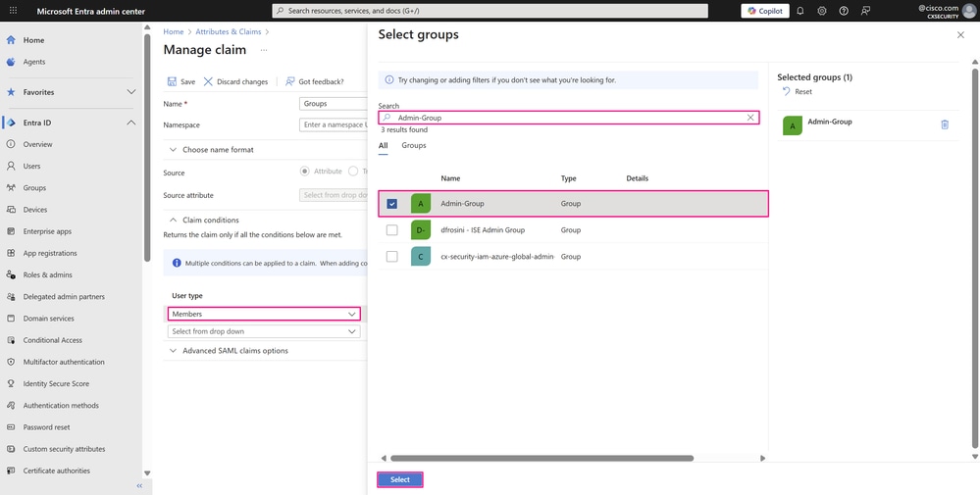Check dfrosini - ISE Admin Group checkbox

click(391, 229)
